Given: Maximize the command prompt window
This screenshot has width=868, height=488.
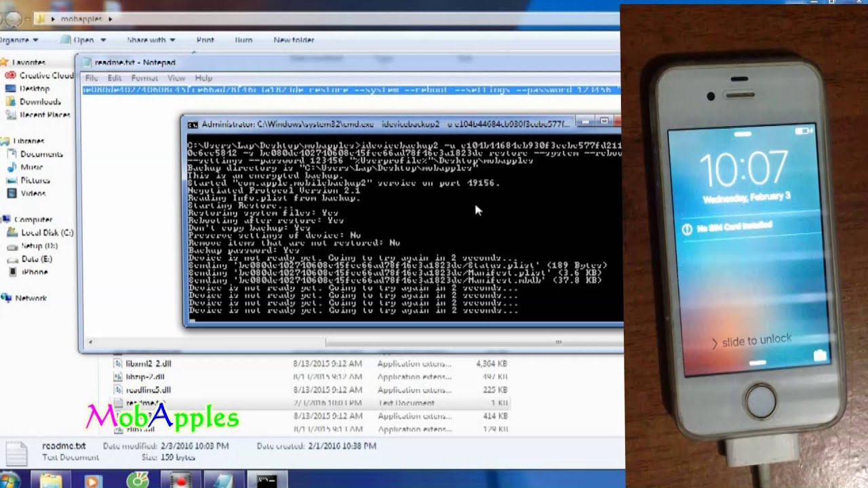Looking at the screenshot, I should coord(604,122).
